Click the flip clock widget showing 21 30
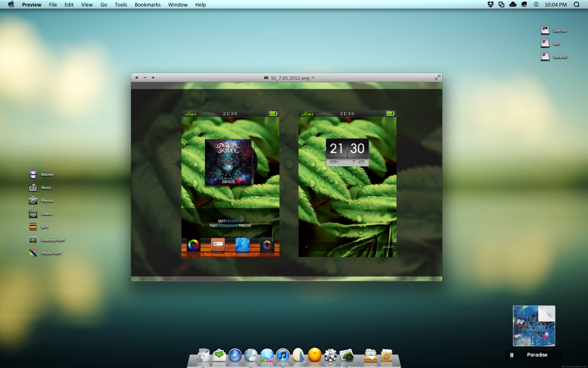The height and width of the screenshot is (368, 588). point(347,152)
